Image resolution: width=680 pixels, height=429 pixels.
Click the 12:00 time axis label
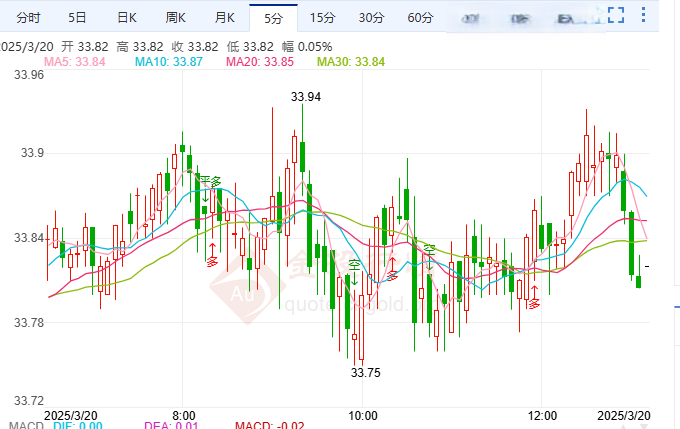point(543,416)
